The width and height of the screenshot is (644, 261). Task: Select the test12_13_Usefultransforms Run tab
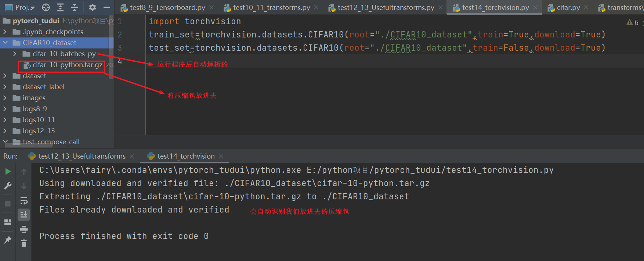[82, 156]
